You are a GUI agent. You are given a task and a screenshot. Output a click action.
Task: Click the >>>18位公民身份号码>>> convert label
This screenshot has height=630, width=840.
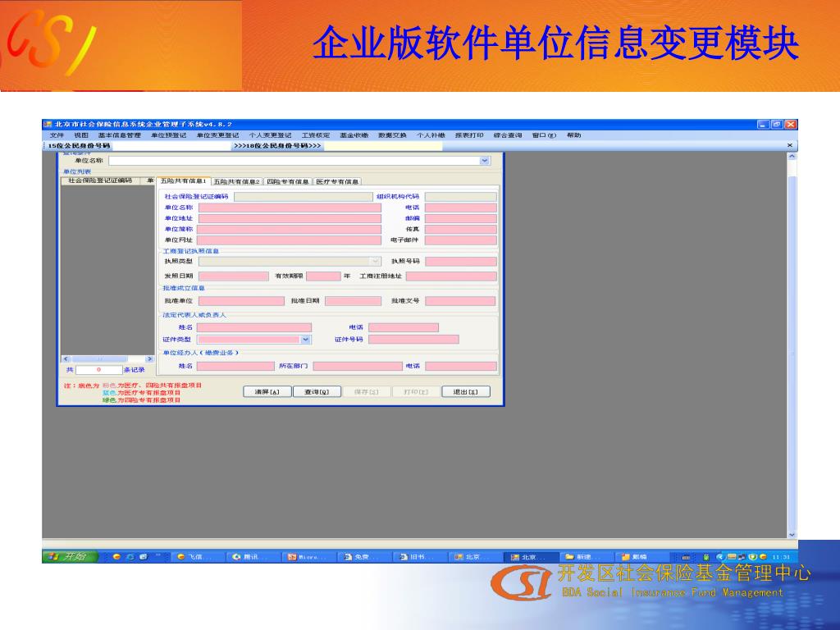click(277, 146)
